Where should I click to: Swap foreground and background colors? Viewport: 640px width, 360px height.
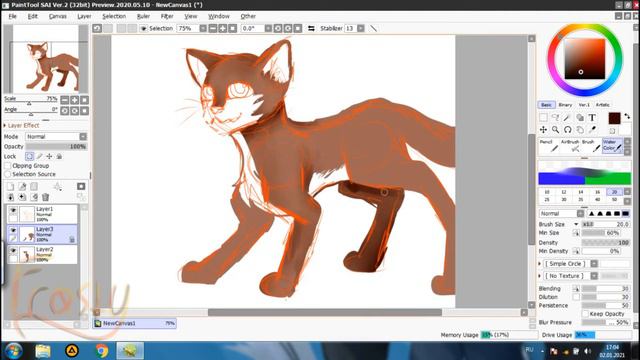[627, 116]
